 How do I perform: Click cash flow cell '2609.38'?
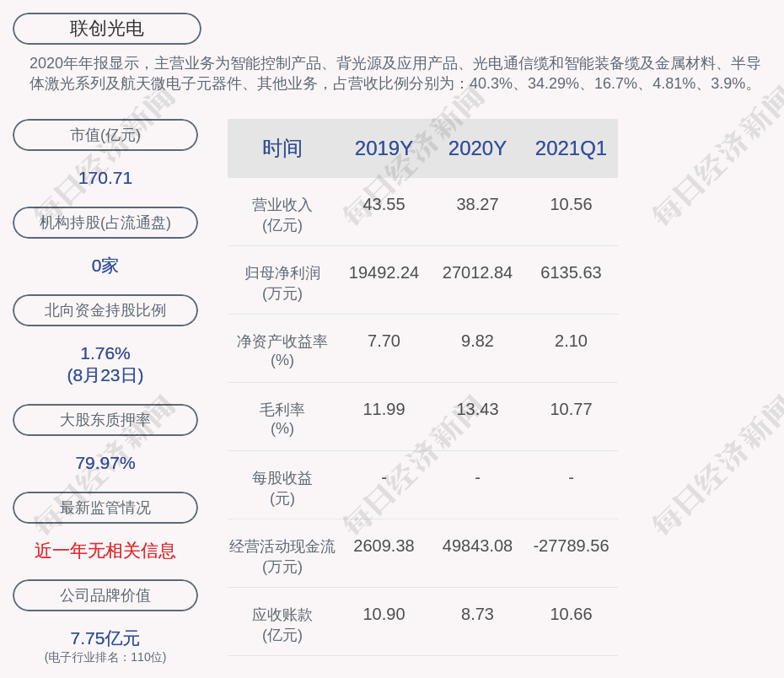click(x=384, y=546)
